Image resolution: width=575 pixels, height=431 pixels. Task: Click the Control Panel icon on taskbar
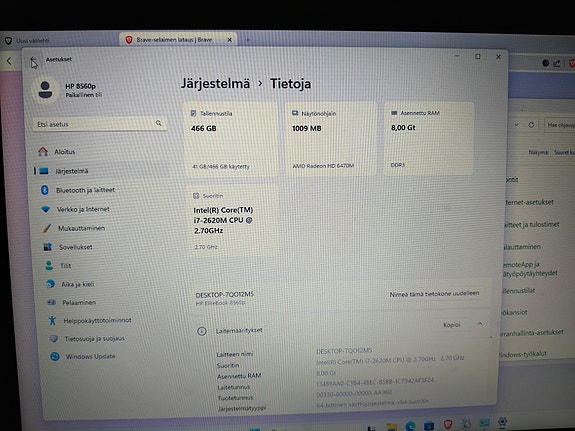point(484,423)
